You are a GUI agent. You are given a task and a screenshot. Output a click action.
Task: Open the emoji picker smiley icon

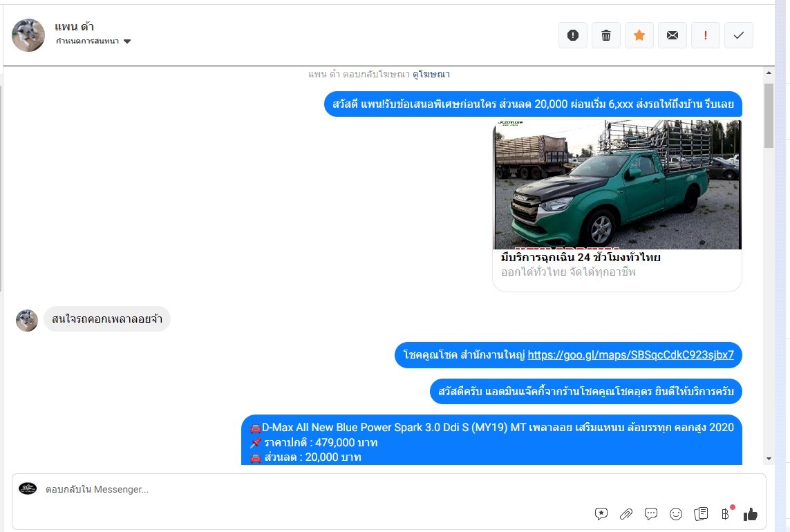tap(676, 513)
